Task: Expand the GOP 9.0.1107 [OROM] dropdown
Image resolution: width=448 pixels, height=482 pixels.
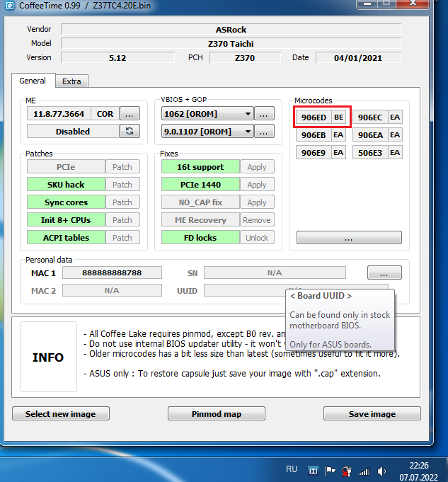Action: (207, 132)
